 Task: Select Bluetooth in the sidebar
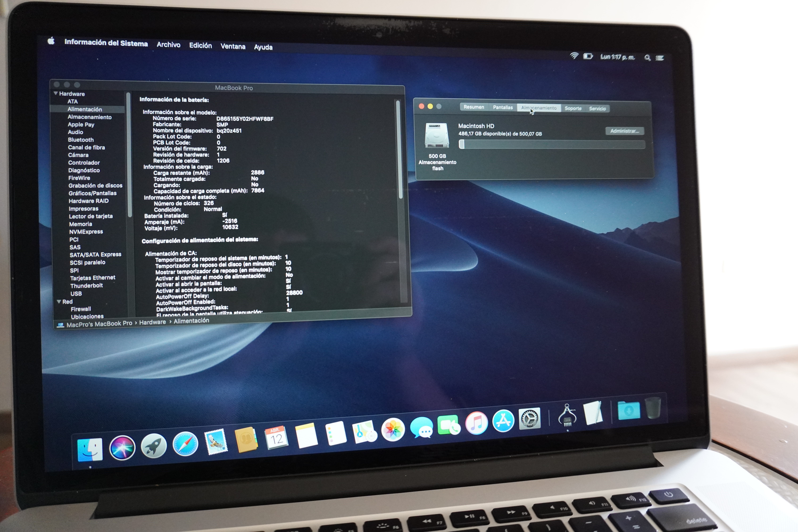tap(81, 140)
